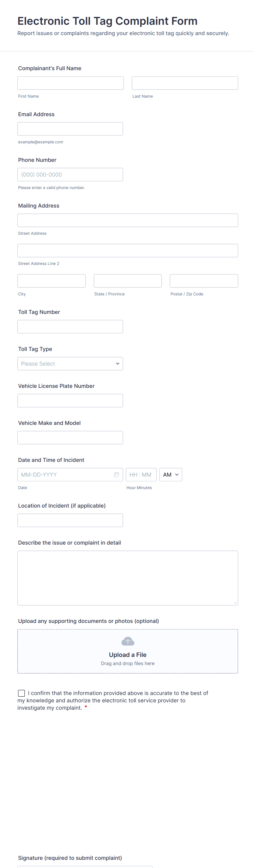Expand the AM/PM time selector
This screenshot has width=253, height=868.
coord(171,474)
